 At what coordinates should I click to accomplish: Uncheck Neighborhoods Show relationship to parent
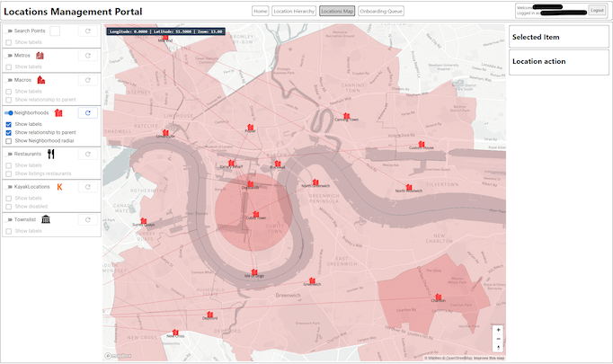[9, 132]
